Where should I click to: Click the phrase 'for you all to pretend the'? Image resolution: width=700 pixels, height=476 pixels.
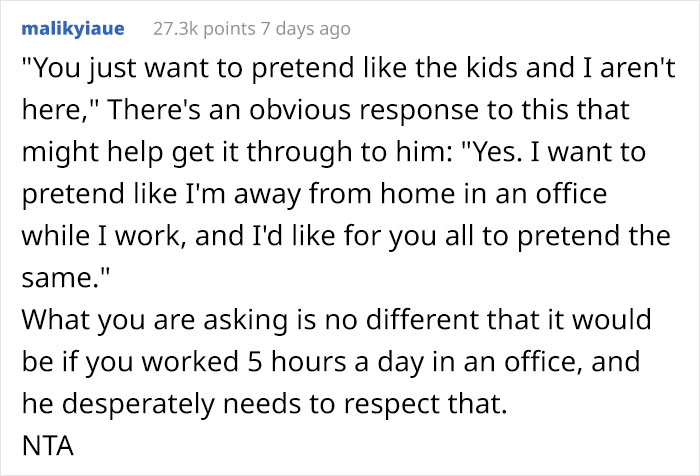coord(507,236)
